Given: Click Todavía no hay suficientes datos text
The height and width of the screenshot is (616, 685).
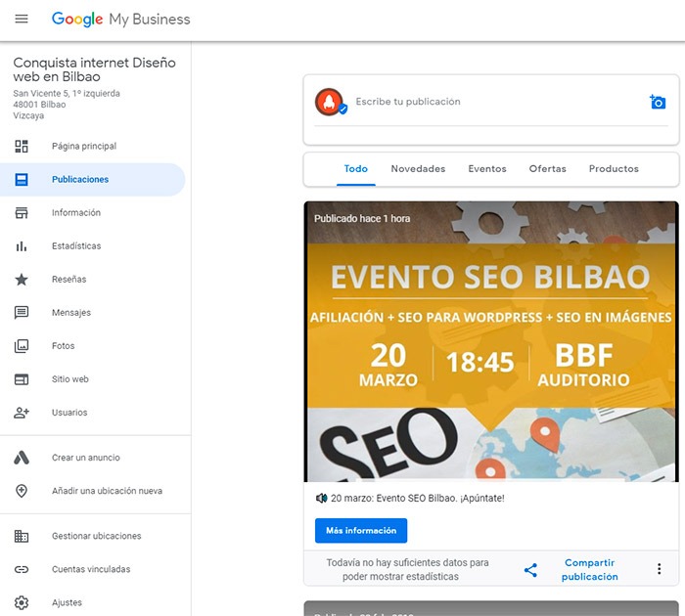Looking at the screenshot, I should [407, 570].
